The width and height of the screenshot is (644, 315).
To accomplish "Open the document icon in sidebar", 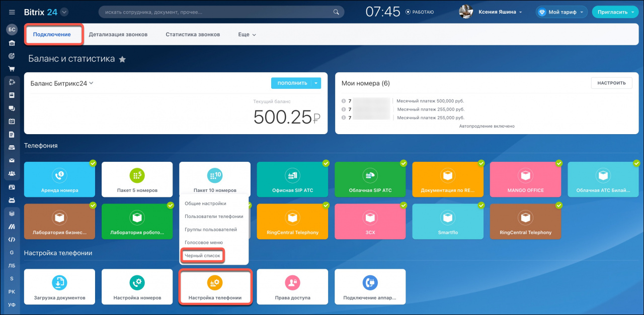I will pyautogui.click(x=12, y=134).
